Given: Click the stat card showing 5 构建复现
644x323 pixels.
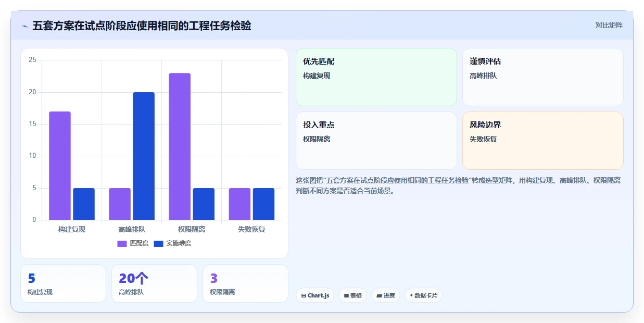Looking at the screenshot, I should (x=63, y=283).
